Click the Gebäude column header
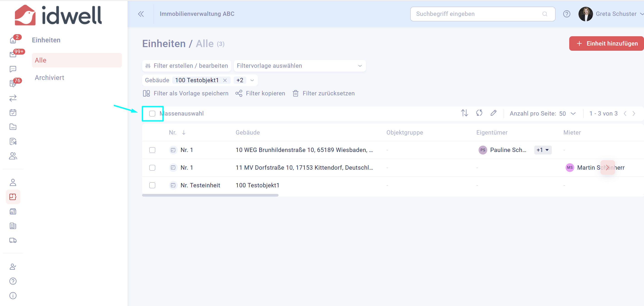Viewport: 644px width, 306px height. (x=248, y=133)
